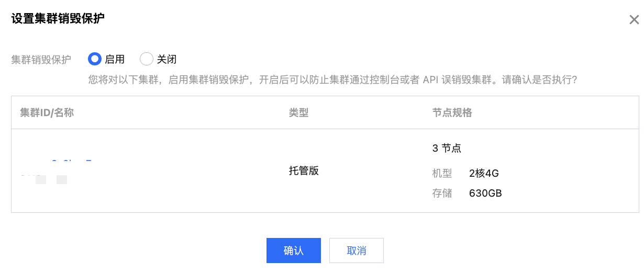Click the 集群ID/名称 column header
The width and height of the screenshot is (644, 273).
pyautogui.click(x=47, y=112)
